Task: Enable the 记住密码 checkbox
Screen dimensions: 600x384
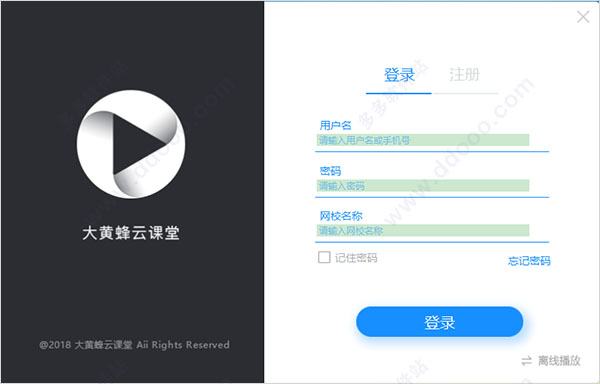Action: pyautogui.click(x=324, y=257)
